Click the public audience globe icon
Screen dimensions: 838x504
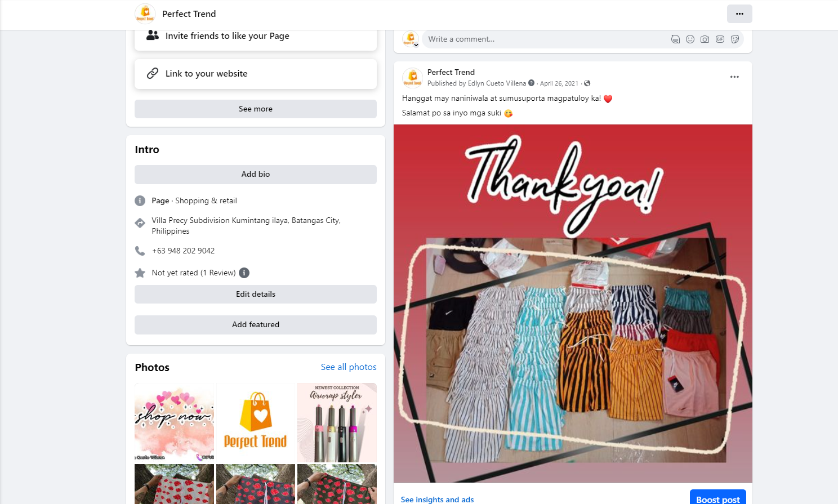click(587, 83)
